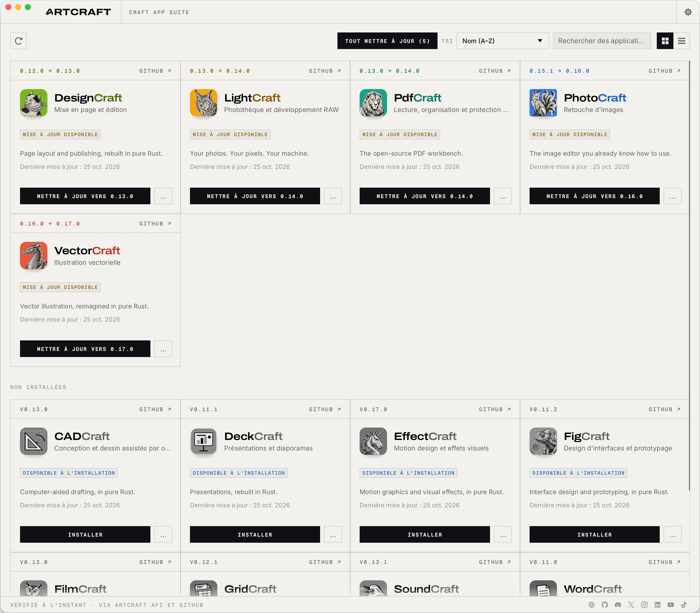Update DesignCraft to version 0.13.0
Viewport: 700px width, 613px height.
(x=85, y=196)
